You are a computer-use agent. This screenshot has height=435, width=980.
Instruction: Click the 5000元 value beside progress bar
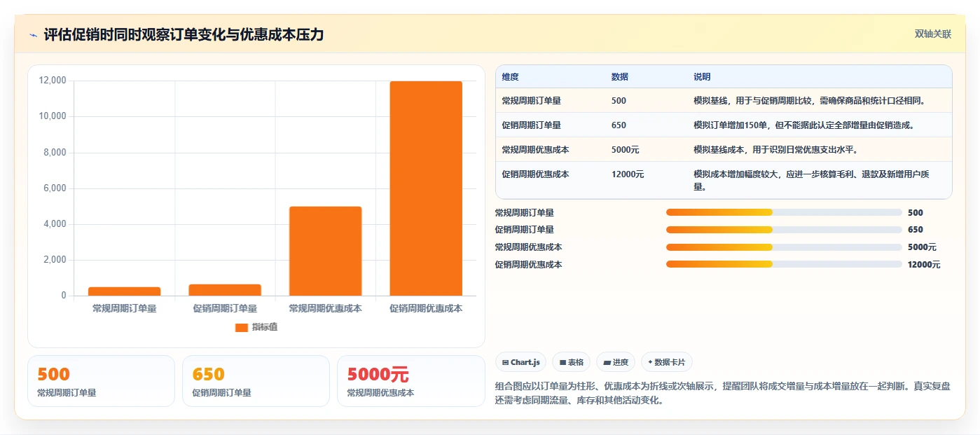coord(922,247)
